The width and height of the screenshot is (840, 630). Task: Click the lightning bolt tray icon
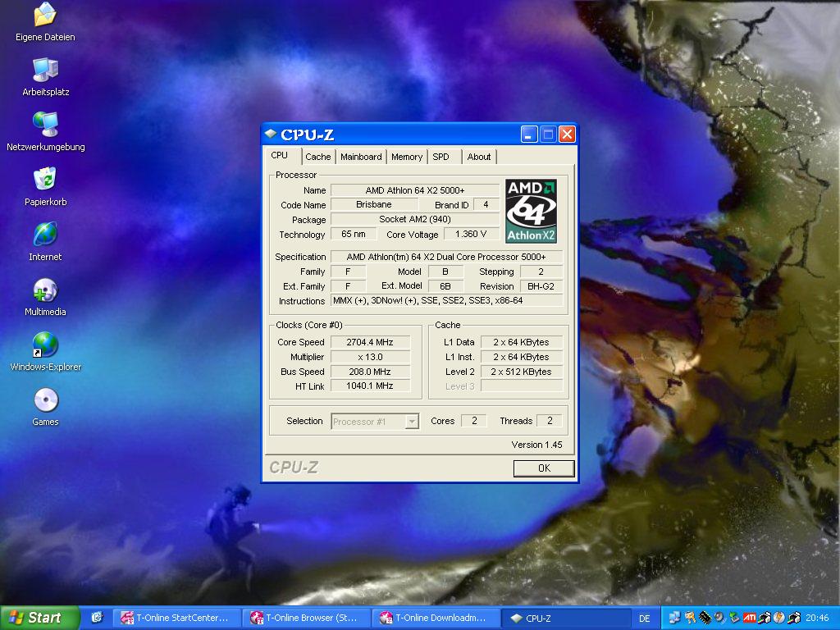coord(779,618)
